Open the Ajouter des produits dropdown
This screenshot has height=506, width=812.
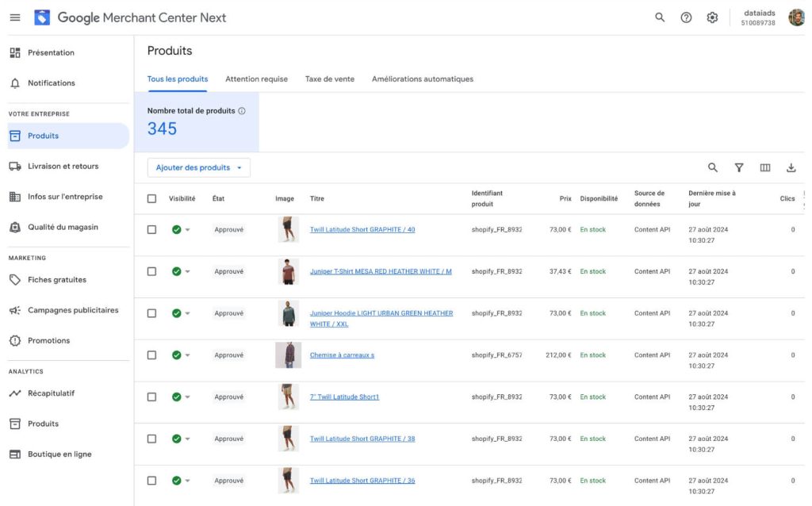[x=199, y=168]
